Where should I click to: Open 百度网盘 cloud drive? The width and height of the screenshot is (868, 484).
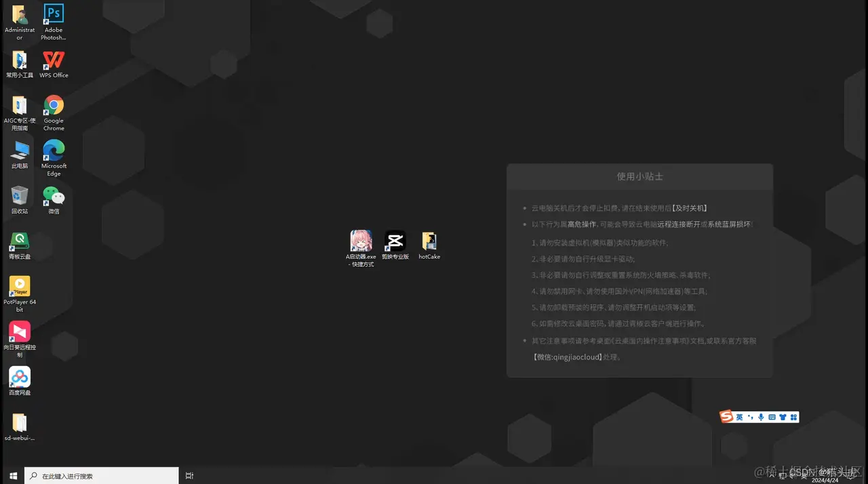tap(19, 376)
